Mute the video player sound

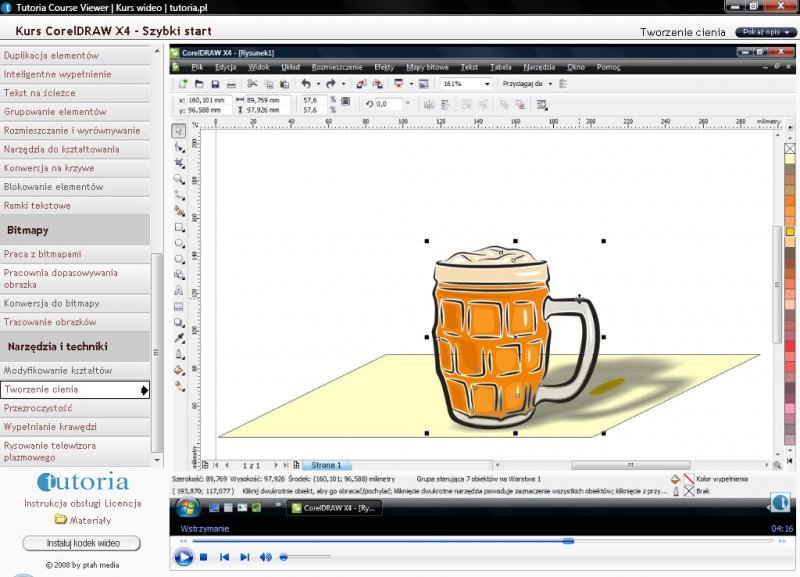click(x=266, y=557)
